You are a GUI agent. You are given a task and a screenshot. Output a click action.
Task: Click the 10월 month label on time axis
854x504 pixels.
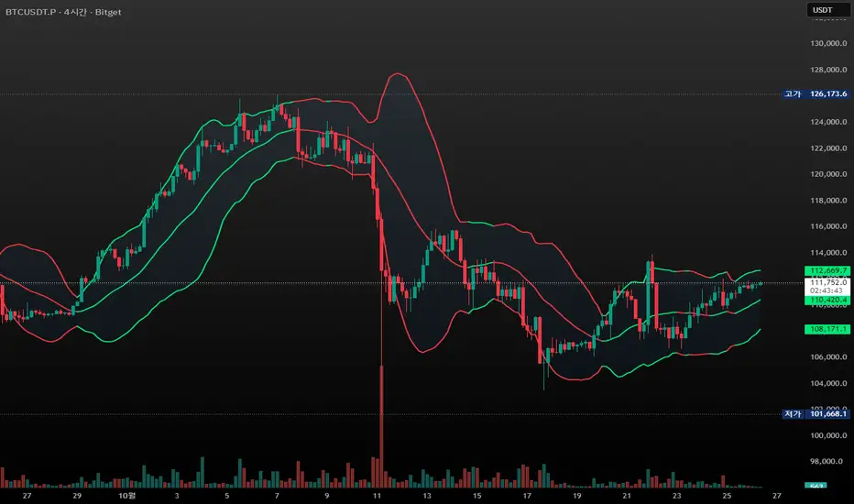(x=126, y=496)
